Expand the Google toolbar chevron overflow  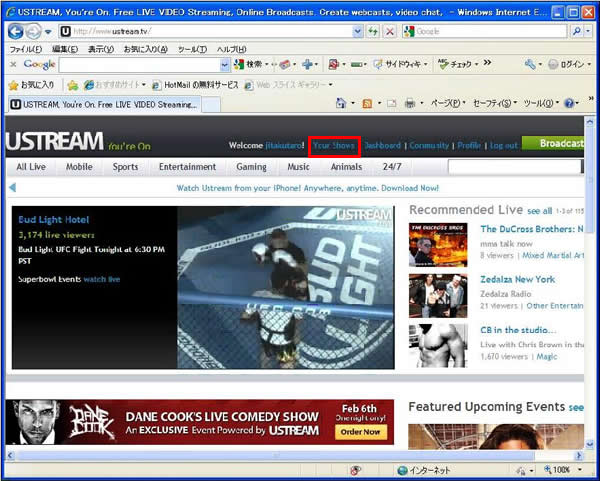(x=487, y=63)
